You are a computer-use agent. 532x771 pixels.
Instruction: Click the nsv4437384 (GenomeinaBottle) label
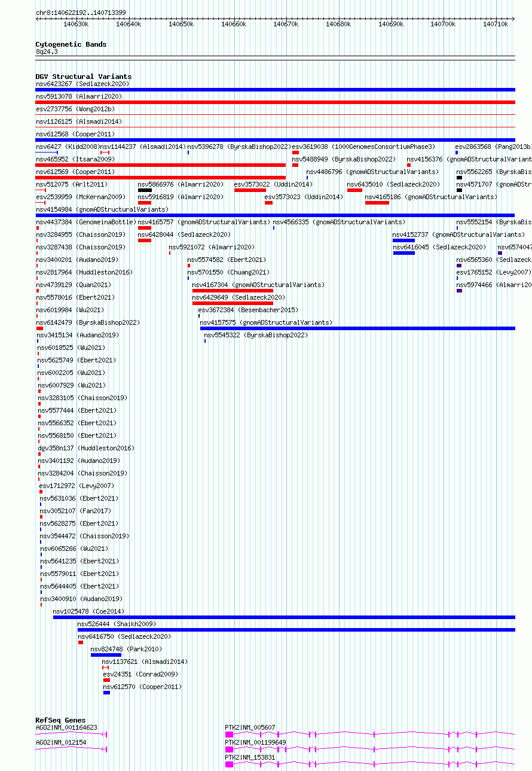point(86,222)
